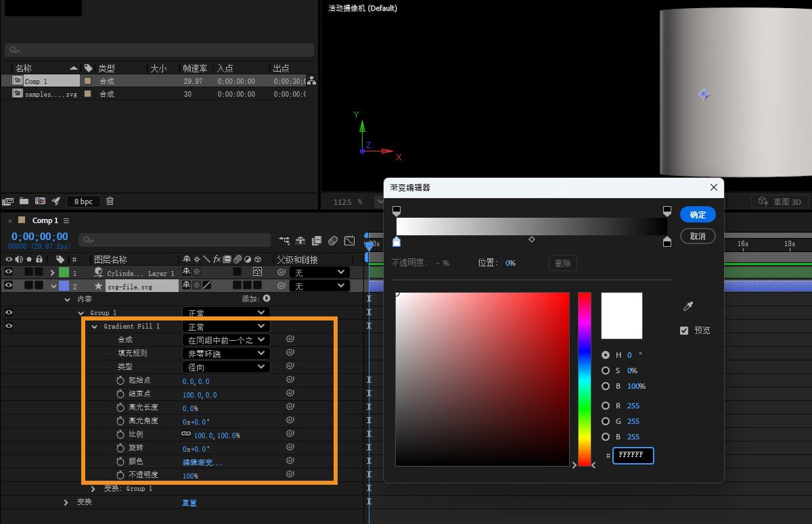Open the Gradient Fill 1 blend mode dropdown
This screenshot has height=524, width=812.
[x=226, y=327]
